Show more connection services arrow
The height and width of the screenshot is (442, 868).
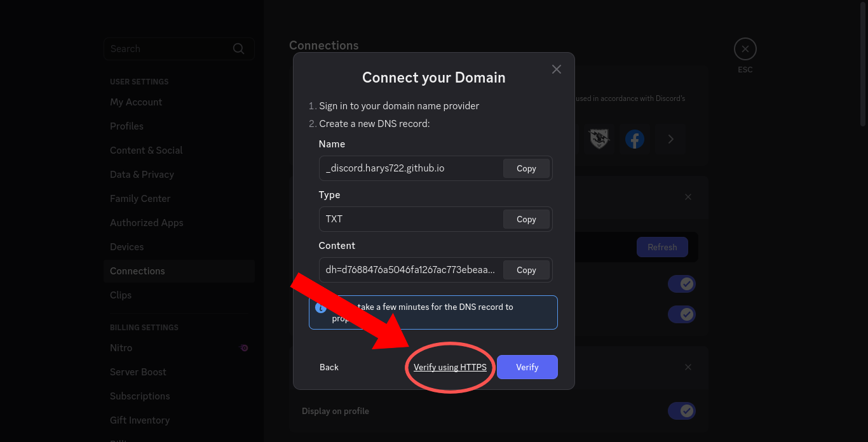coord(670,139)
